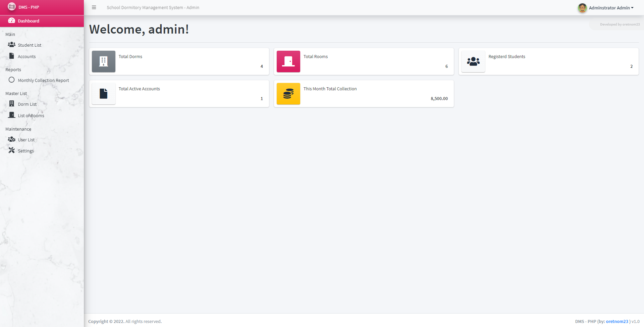Click the yellow coins collection icon
The height and width of the screenshot is (327, 644).
[288, 94]
